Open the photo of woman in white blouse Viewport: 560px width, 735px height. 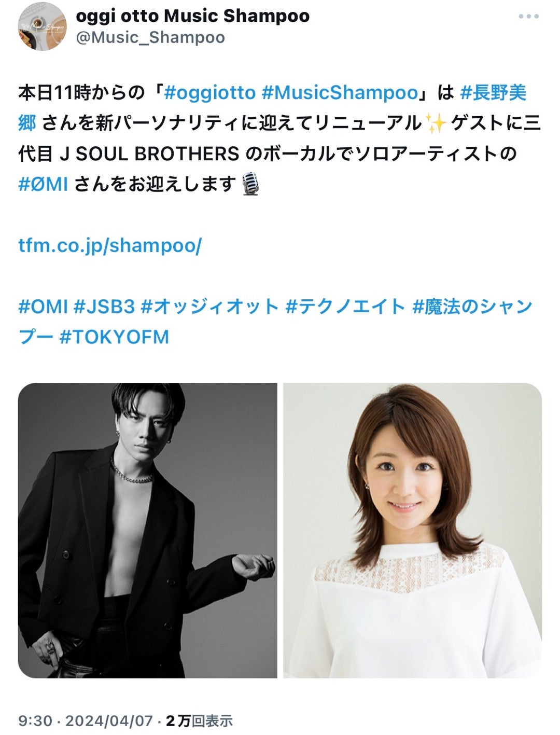[412, 530]
